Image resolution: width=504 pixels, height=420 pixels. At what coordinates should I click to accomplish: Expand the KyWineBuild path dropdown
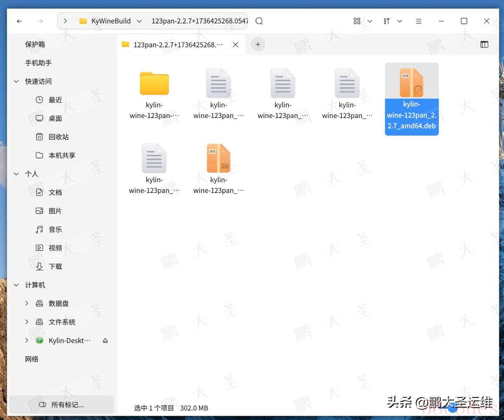(139, 21)
